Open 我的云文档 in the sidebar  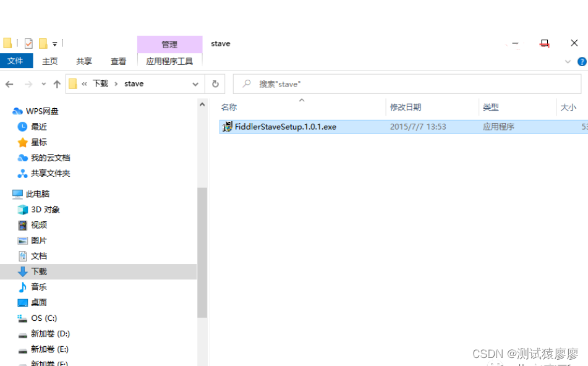(x=50, y=158)
